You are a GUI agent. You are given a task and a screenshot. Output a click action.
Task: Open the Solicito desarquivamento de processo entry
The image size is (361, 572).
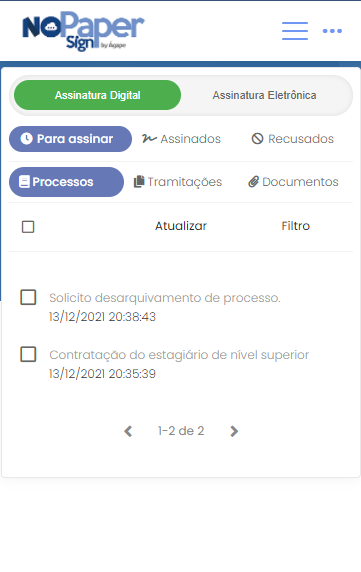pyautogui.click(x=165, y=298)
